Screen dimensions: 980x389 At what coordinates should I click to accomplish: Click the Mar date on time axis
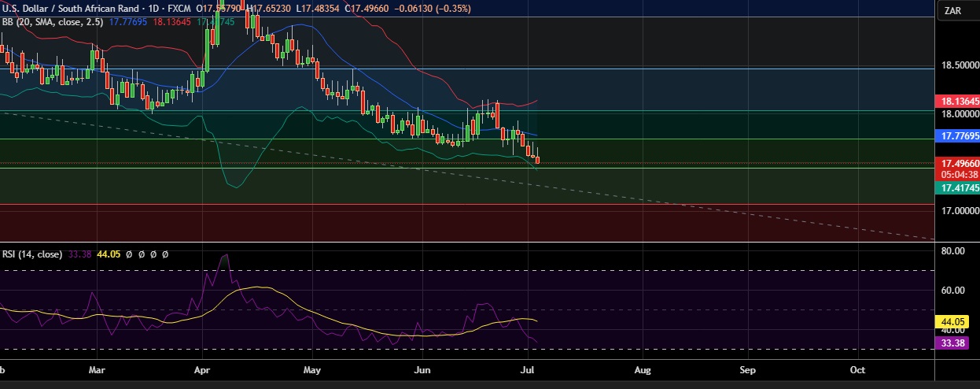coord(97,369)
